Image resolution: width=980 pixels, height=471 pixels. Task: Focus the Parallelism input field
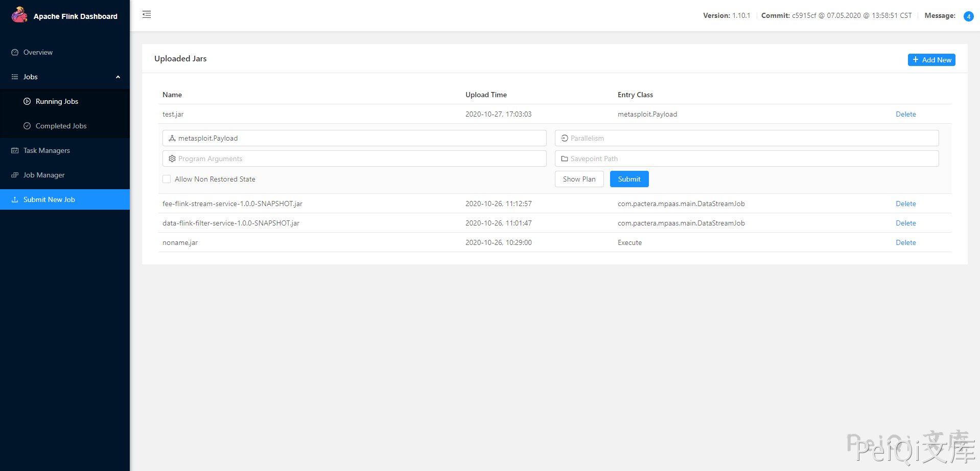[751, 138]
